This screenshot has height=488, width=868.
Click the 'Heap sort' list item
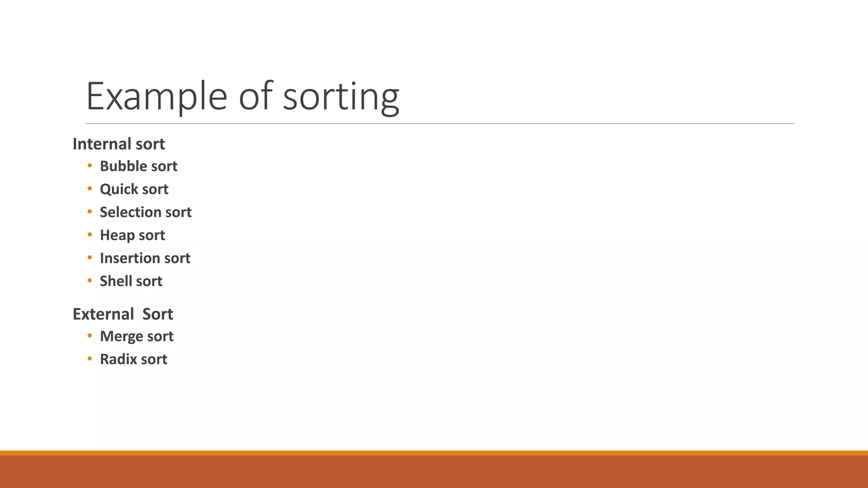tap(132, 235)
